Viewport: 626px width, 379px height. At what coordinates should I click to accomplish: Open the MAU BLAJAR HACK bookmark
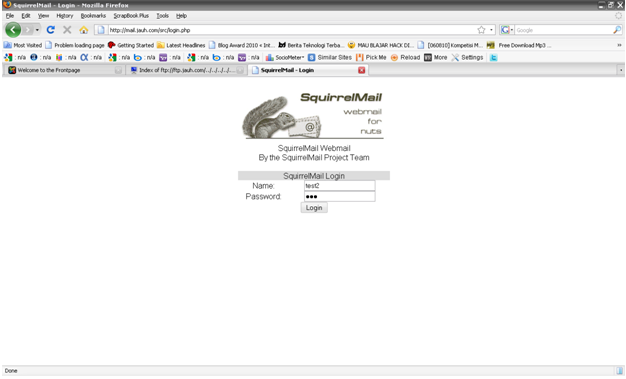(x=381, y=45)
